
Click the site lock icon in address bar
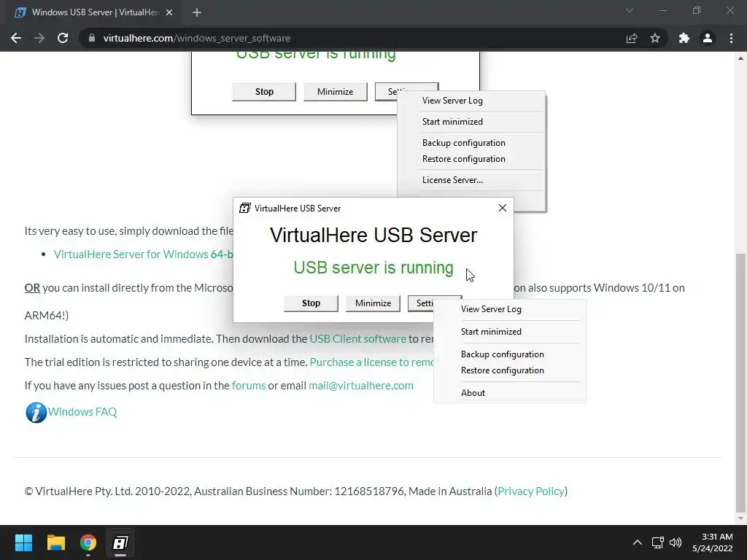[92, 38]
